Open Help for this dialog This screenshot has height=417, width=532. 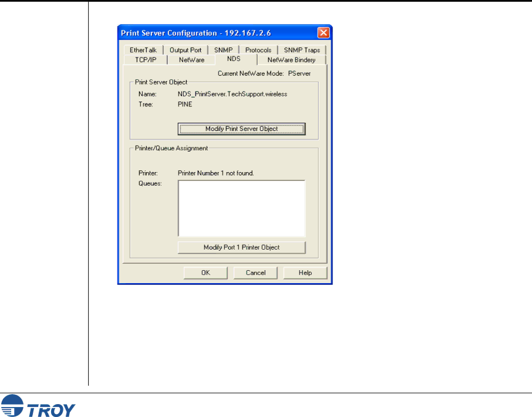pyautogui.click(x=305, y=273)
